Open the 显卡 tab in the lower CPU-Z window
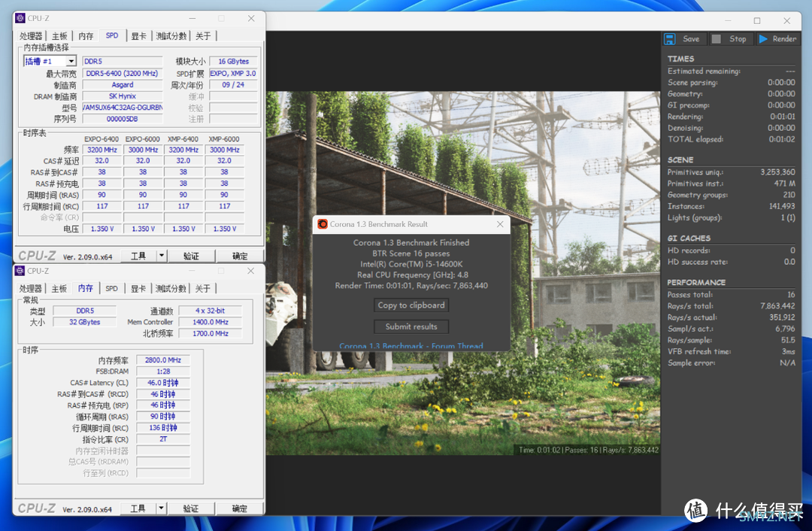The width and height of the screenshot is (812, 531). pyautogui.click(x=138, y=289)
